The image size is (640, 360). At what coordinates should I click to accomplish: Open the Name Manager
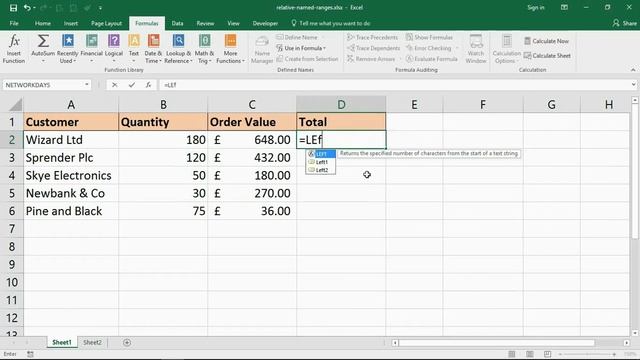[262, 49]
